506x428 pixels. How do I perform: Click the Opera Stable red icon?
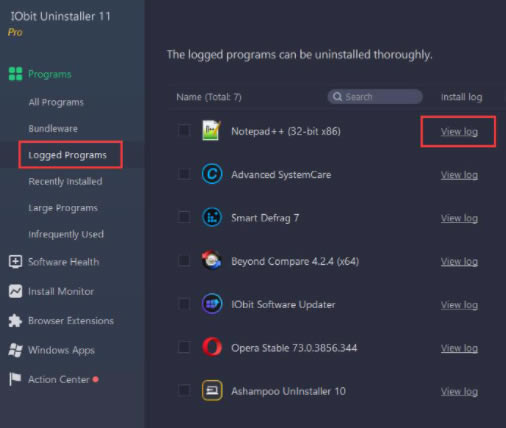[212, 347]
